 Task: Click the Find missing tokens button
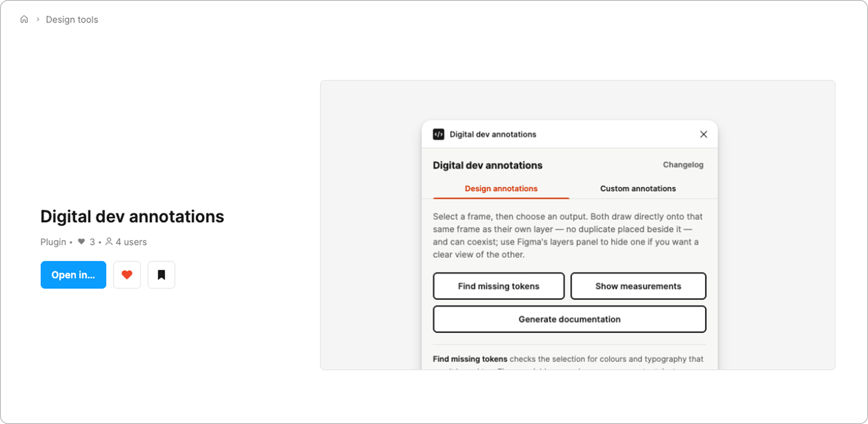pyautogui.click(x=499, y=286)
